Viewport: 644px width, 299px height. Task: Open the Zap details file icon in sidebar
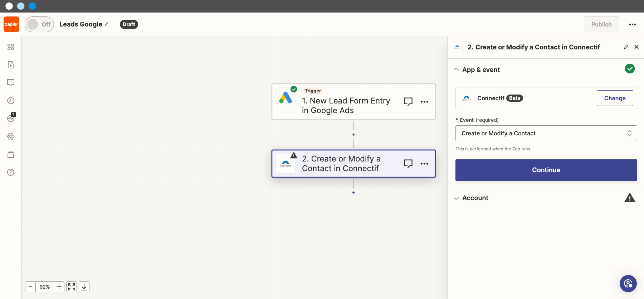[11, 65]
